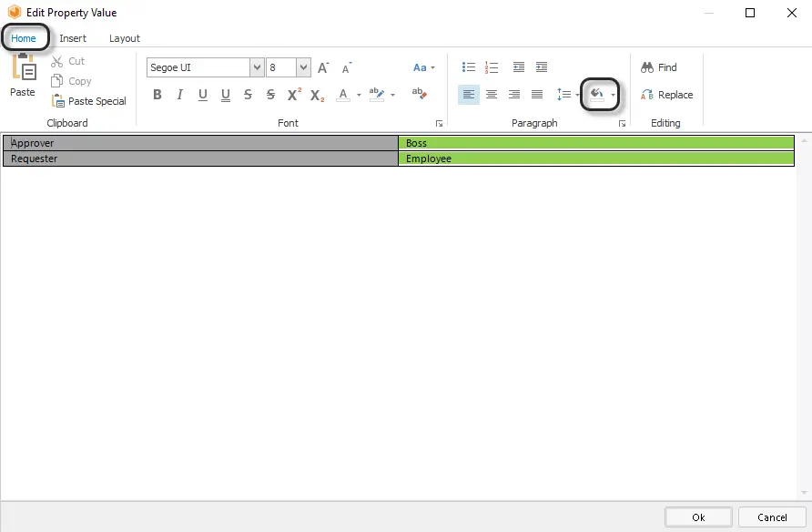Decrease paragraph indent
This screenshot has height=532, width=812.
[x=518, y=67]
